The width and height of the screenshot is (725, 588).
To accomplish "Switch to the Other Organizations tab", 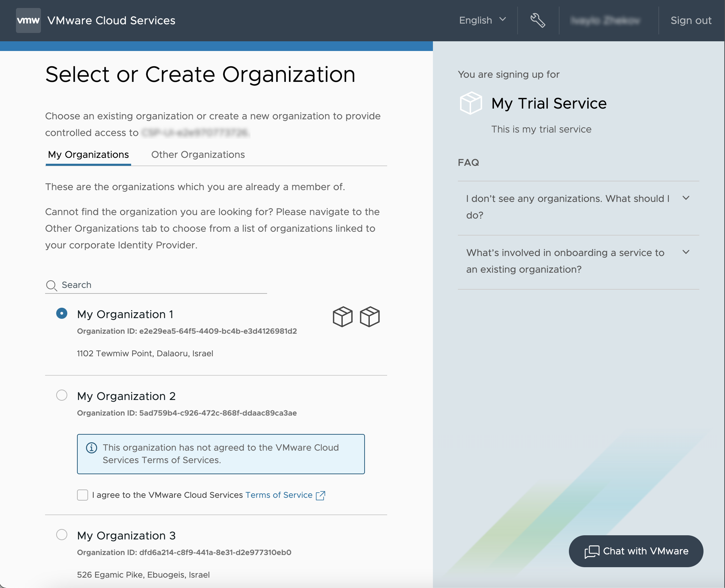I will [x=197, y=155].
